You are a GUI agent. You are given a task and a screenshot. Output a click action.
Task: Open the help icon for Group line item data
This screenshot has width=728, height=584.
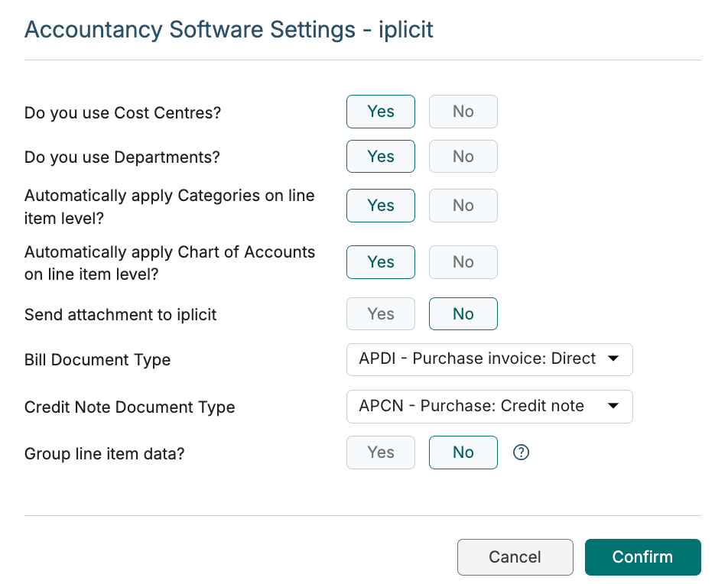(521, 453)
